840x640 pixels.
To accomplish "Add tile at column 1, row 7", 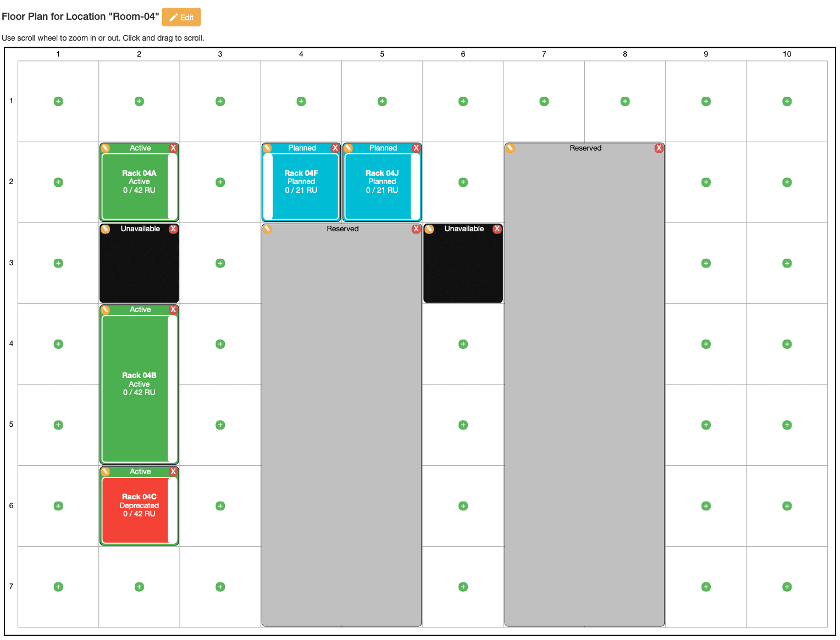I will [58, 587].
